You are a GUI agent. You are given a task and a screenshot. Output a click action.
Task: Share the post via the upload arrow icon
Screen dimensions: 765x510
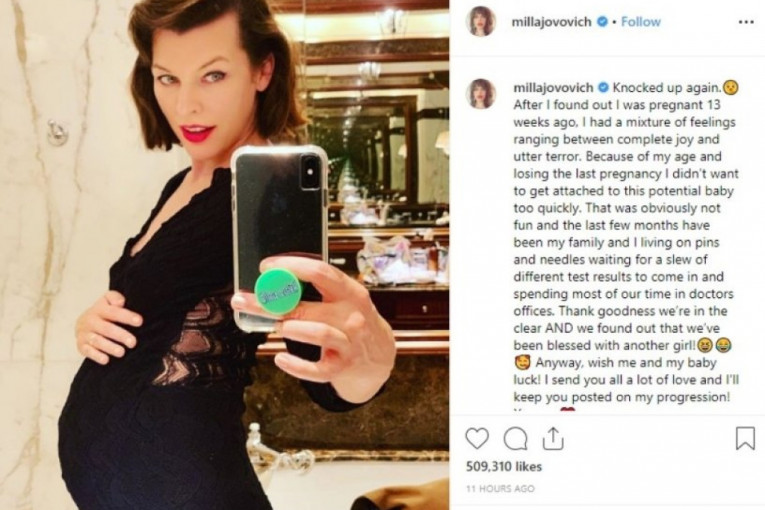click(553, 438)
